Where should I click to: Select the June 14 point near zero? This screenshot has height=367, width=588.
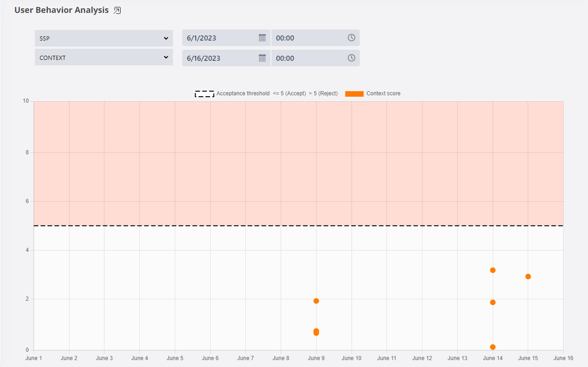tap(493, 347)
